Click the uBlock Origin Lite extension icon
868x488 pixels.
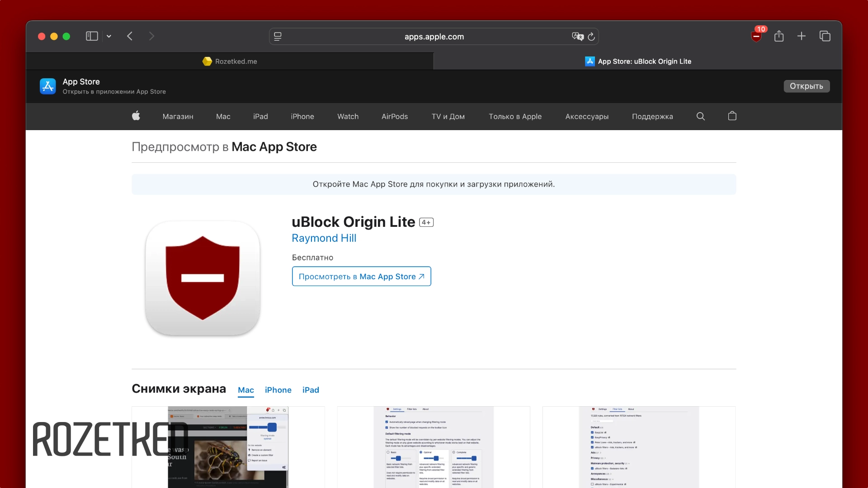coord(756,37)
